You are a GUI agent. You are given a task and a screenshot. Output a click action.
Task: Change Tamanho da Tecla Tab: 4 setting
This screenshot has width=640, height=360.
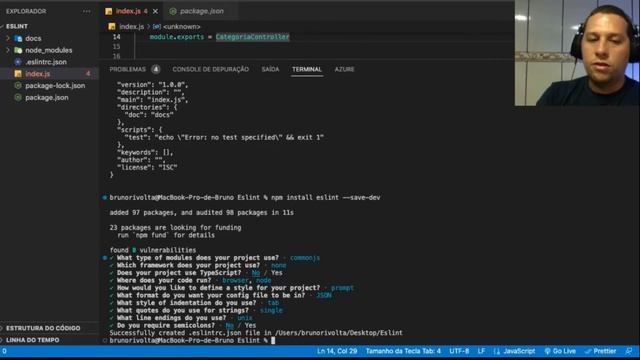point(403,351)
